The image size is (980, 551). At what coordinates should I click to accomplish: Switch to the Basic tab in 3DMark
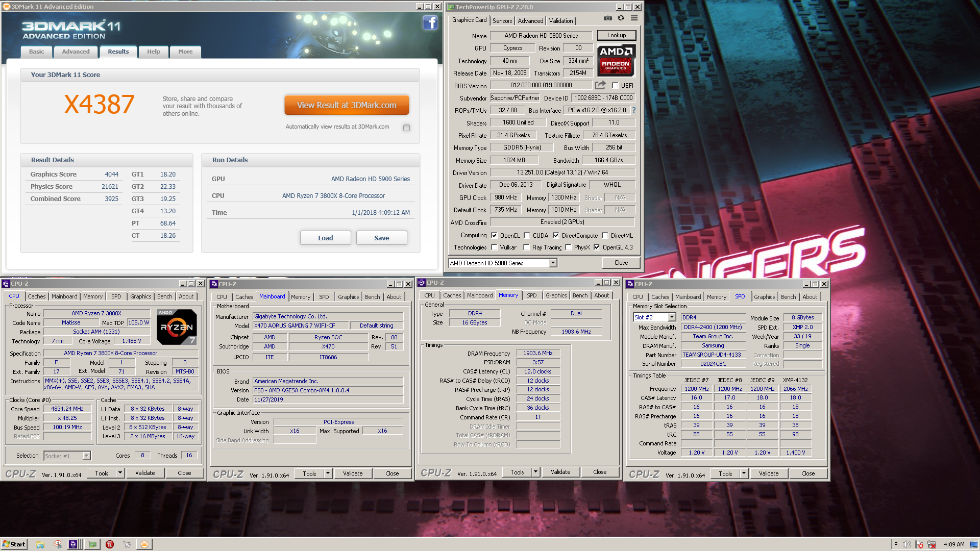pyautogui.click(x=36, y=52)
